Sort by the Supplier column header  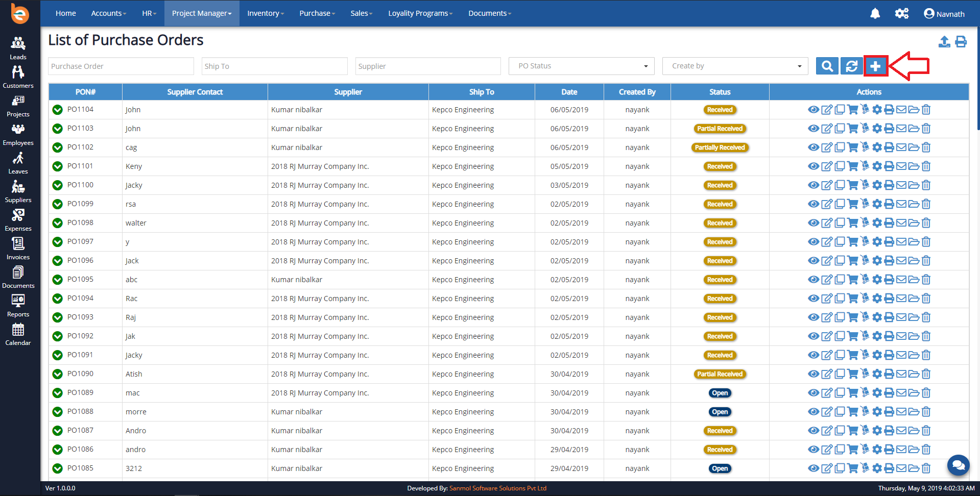coord(348,92)
